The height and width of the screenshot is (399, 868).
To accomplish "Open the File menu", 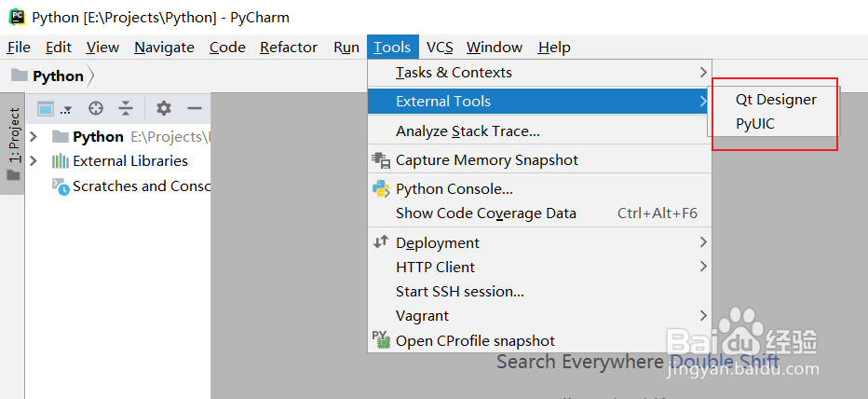I will coord(19,48).
